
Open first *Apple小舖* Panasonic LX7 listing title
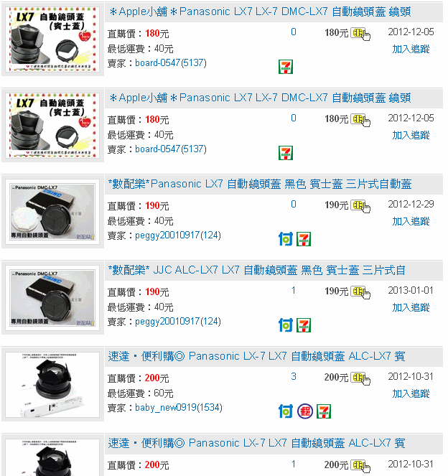(260, 11)
